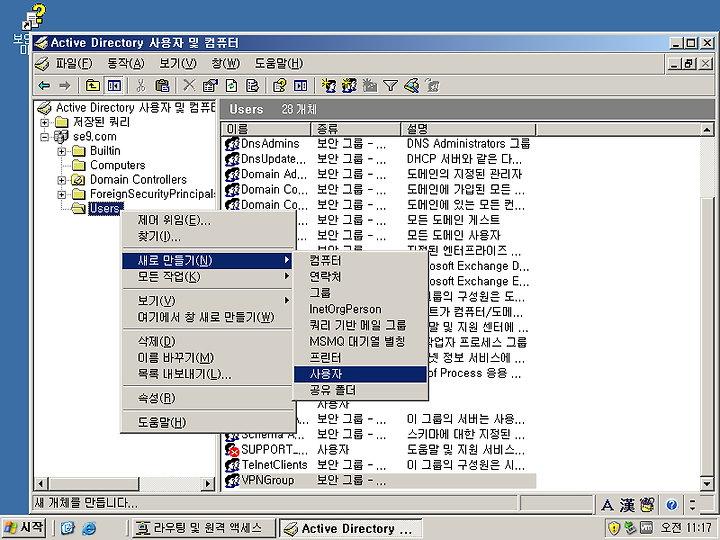Select 공유 폴더 in new-object submenu
The height and width of the screenshot is (540, 720).
(360, 390)
